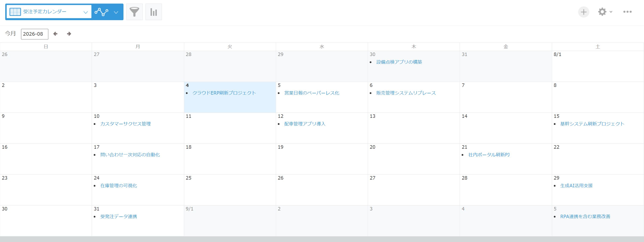
Task: Open 営業日報のペーパーレス化 record
Action: [x=312, y=93]
